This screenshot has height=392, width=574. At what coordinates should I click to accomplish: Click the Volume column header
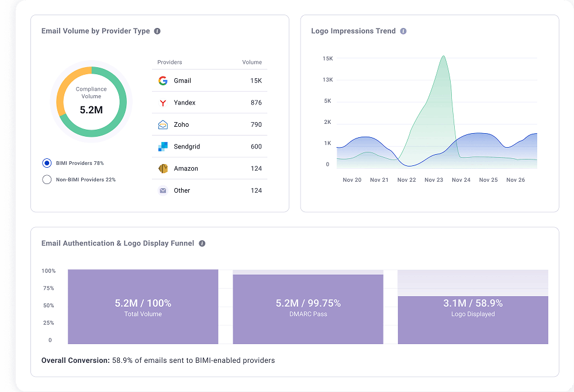tap(252, 63)
